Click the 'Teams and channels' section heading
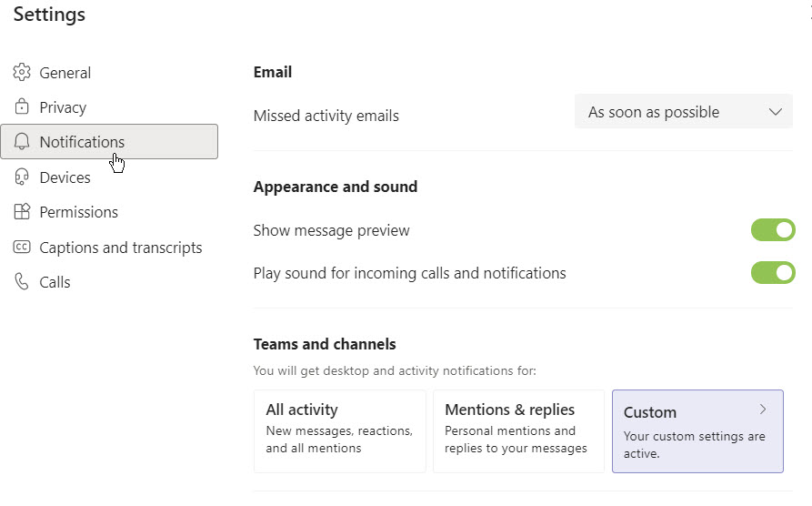Screen dimensions: 812x506 pos(325,344)
